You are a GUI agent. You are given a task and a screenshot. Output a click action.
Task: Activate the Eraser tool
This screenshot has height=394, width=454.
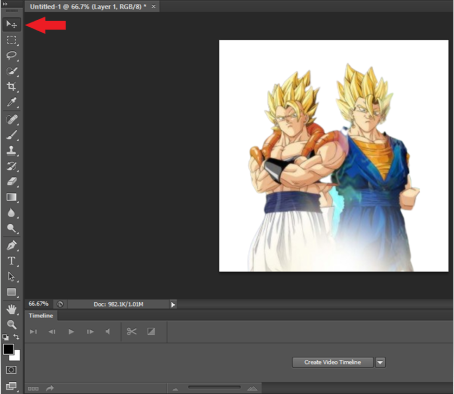pos(12,181)
